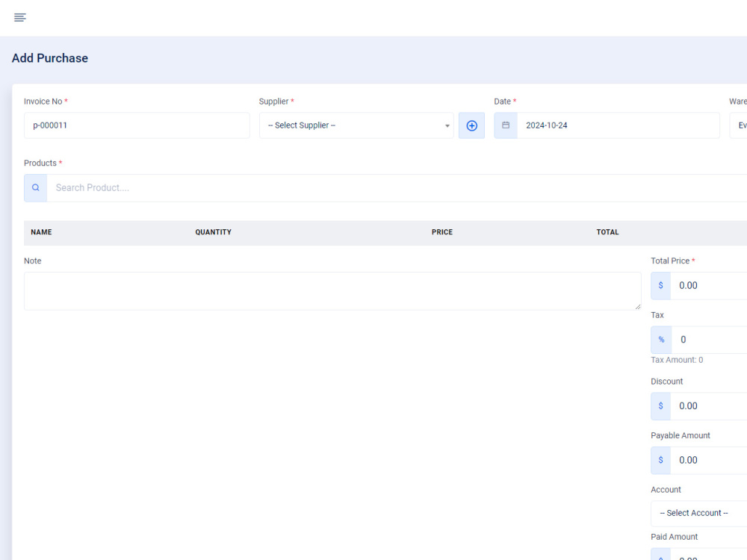The image size is (747, 560).
Task: Open the Warehouse dropdown at right edge
Action: coord(739,125)
